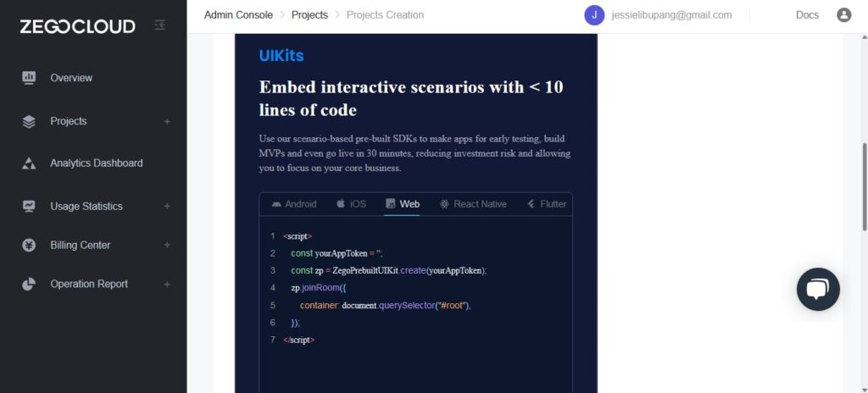868x393 pixels.
Task: Click the Operation Report pie chart icon
Action: pyautogui.click(x=29, y=284)
